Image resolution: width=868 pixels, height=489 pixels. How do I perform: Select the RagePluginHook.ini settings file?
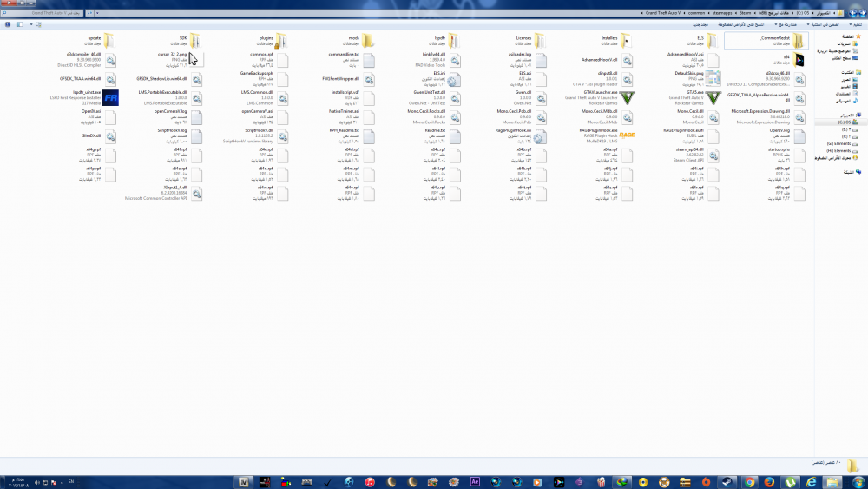coord(540,136)
